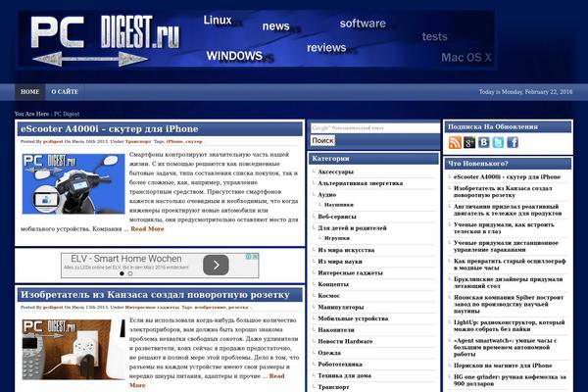Open the Наушники subcategory

[x=339, y=205]
